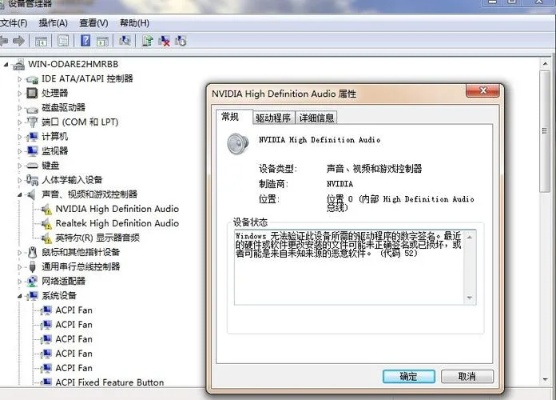
Task: Open the 帮助(H) menu
Action: click(134, 23)
